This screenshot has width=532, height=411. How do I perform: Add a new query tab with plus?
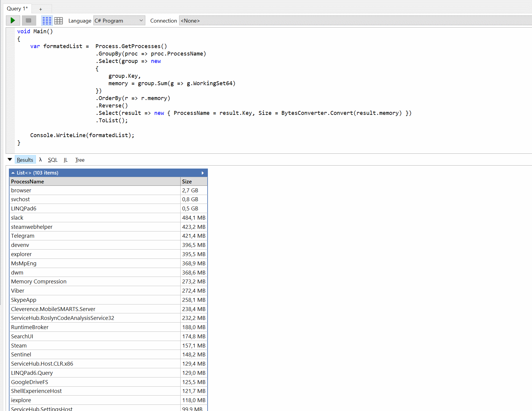pyautogui.click(x=41, y=9)
